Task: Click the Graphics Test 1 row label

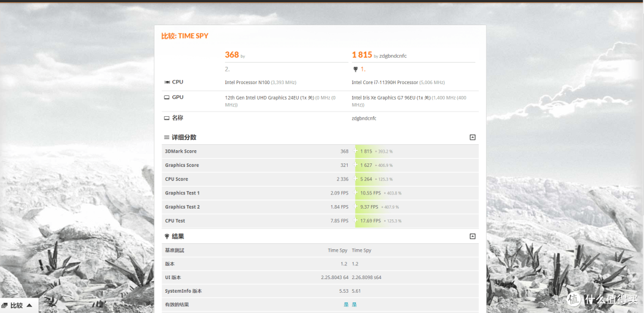Action: click(x=182, y=193)
